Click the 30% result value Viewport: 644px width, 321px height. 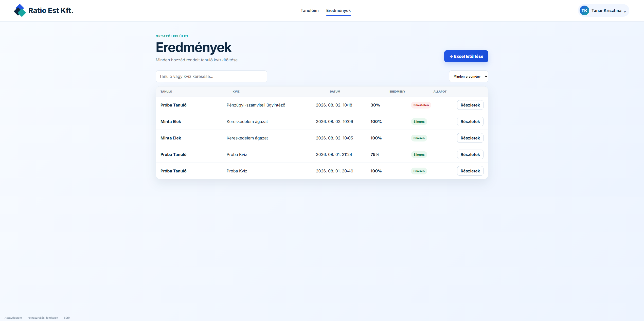[375, 105]
